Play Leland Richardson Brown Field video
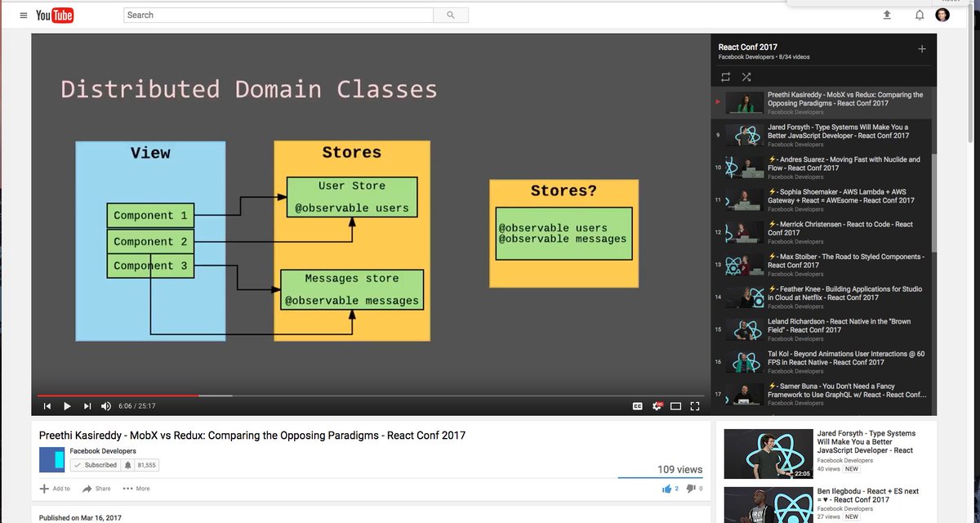This screenshot has height=523, width=980. coord(822,329)
